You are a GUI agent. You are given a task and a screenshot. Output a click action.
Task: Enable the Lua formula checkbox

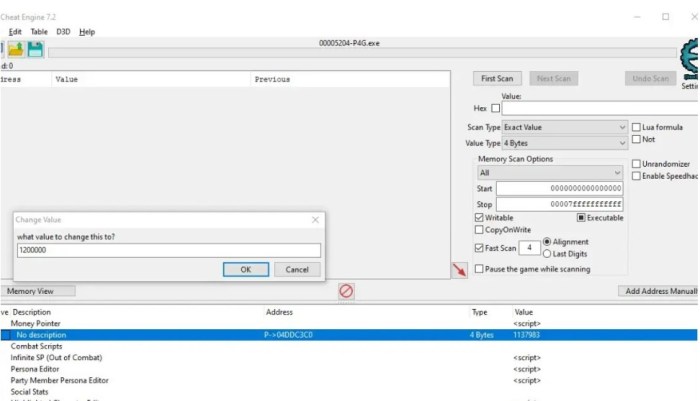637,127
